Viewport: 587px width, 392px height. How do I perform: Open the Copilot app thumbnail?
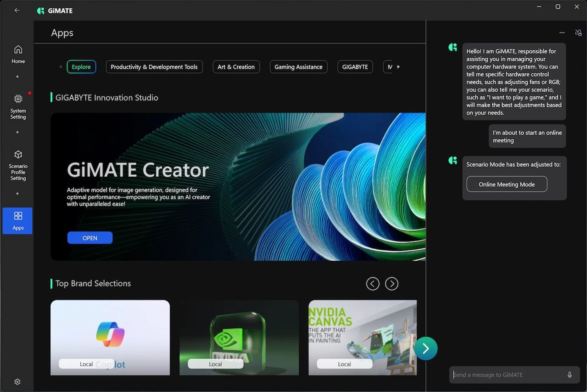pos(110,337)
